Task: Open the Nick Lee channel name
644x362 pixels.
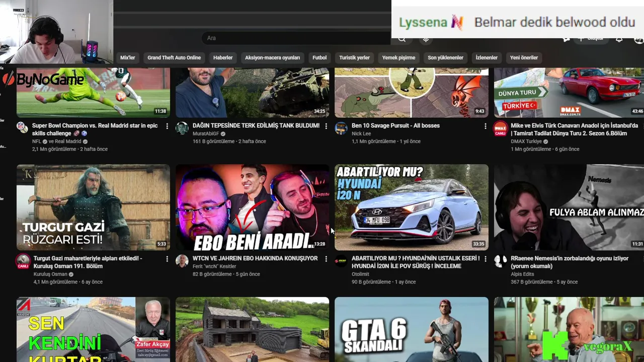Action: (x=361, y=134)
